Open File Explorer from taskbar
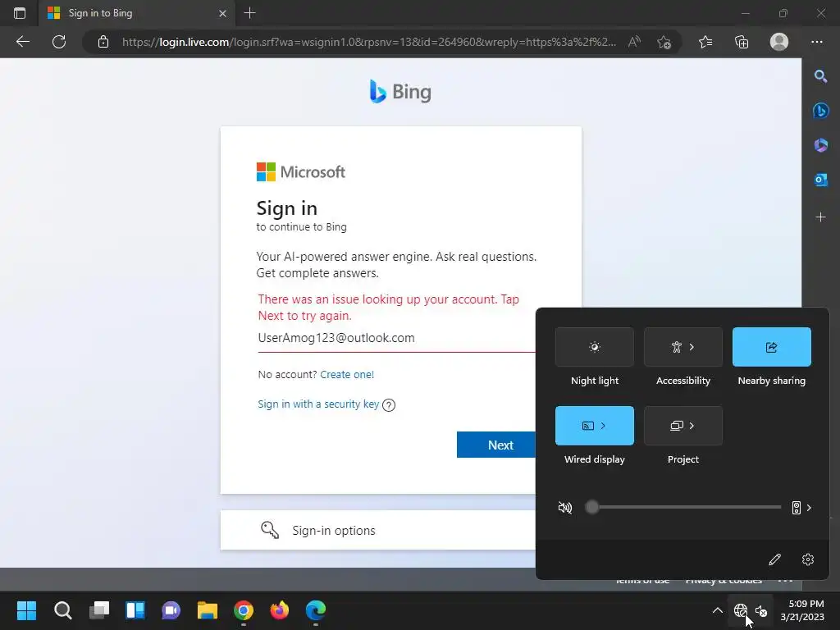 [208, 610]
